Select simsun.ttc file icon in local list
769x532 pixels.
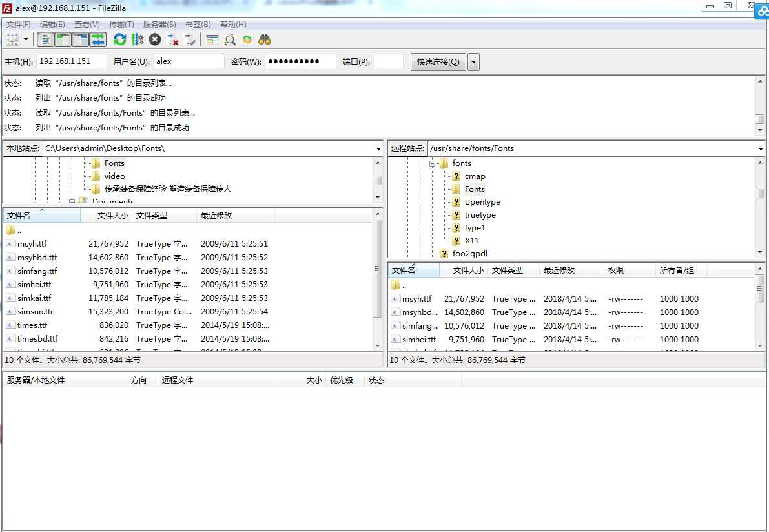(10, 311)
